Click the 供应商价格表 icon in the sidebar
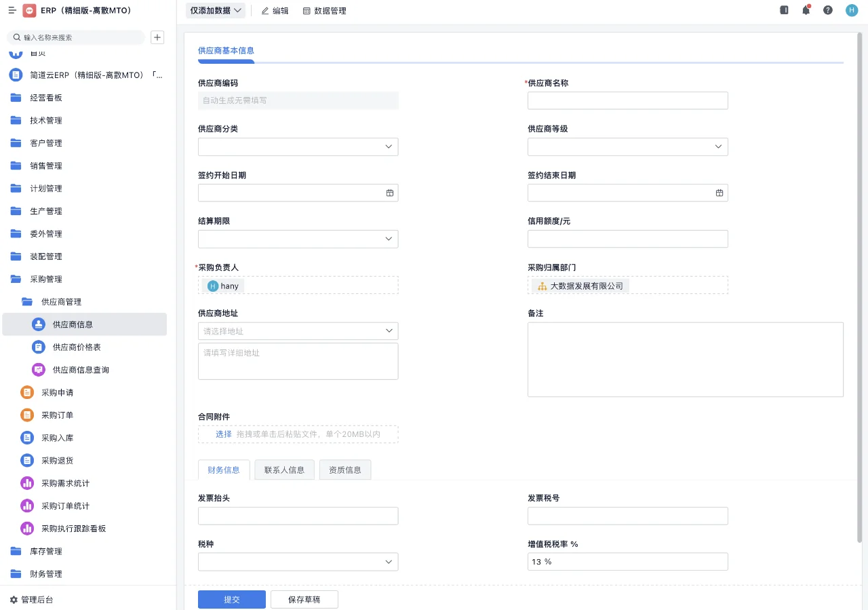 click(x=39, y=347)
